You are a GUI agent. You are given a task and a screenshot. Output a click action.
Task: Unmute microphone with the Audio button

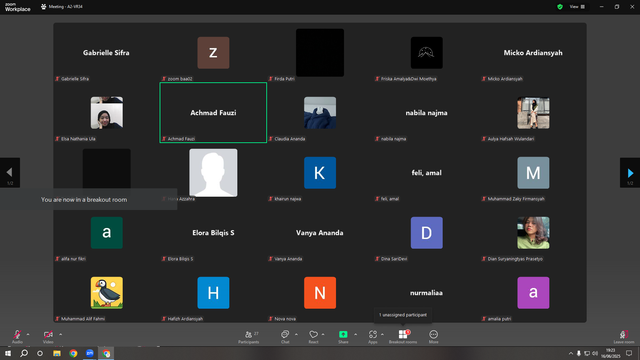pyautogui.click(x=17, y=336)
